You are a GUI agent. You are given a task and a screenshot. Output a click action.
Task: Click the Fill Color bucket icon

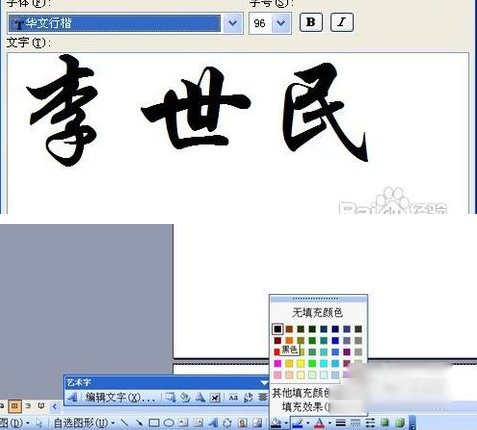(x=276, y=423)
